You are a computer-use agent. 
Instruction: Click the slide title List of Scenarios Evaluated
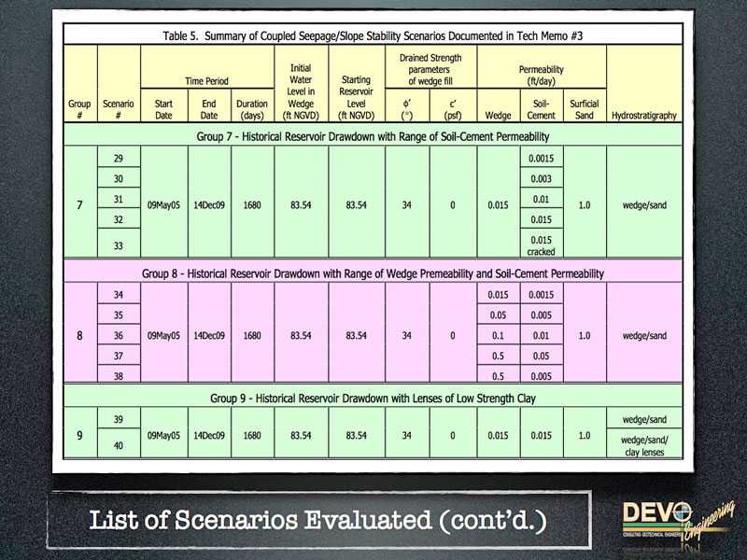[318, 520]
